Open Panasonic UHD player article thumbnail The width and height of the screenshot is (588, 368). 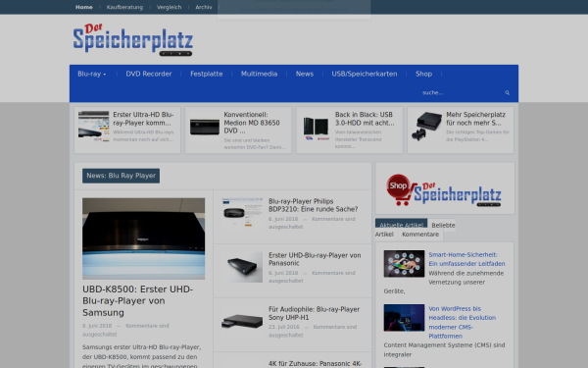242,267
